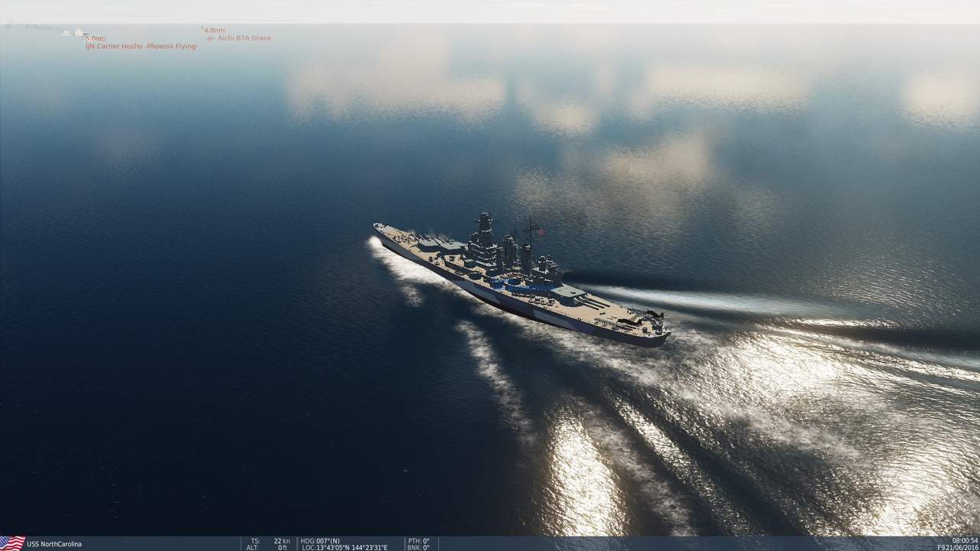This screenshot has height=551, width=980.
Task: Click the 5.0nm distance label
Action: coord(96,38)
